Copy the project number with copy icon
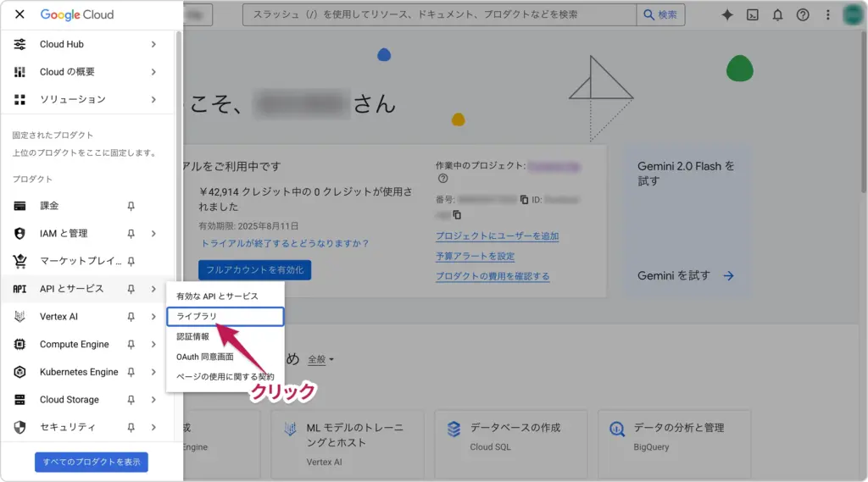The image size is (868, 482). [x=524, y=199]
